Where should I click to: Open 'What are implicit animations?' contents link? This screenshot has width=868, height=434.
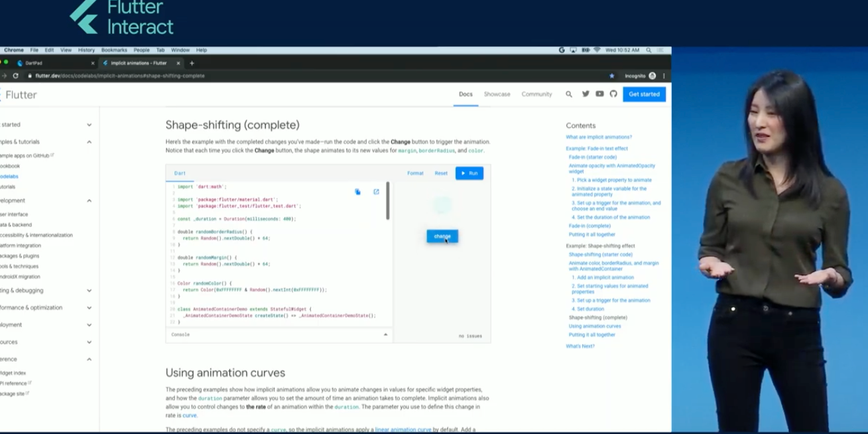(599, 137)
